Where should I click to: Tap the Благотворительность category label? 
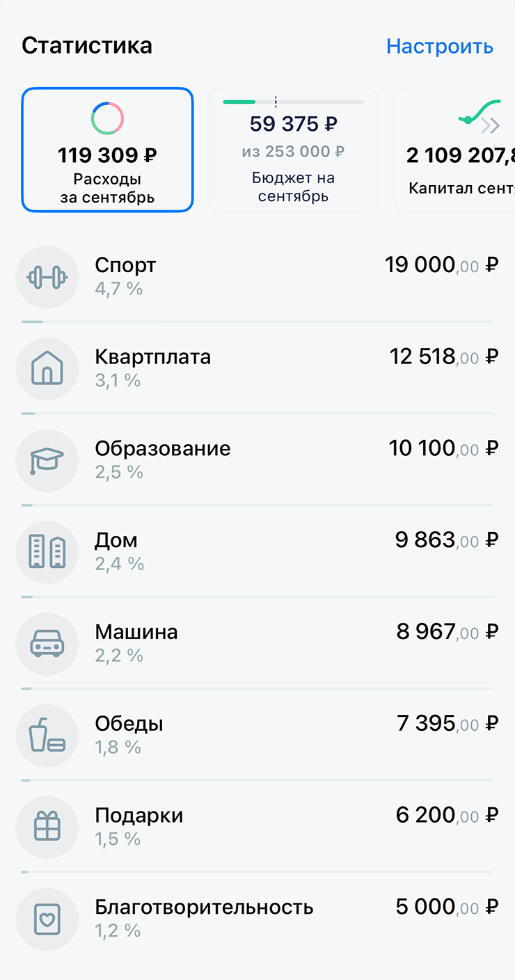[x=204, y=908]
